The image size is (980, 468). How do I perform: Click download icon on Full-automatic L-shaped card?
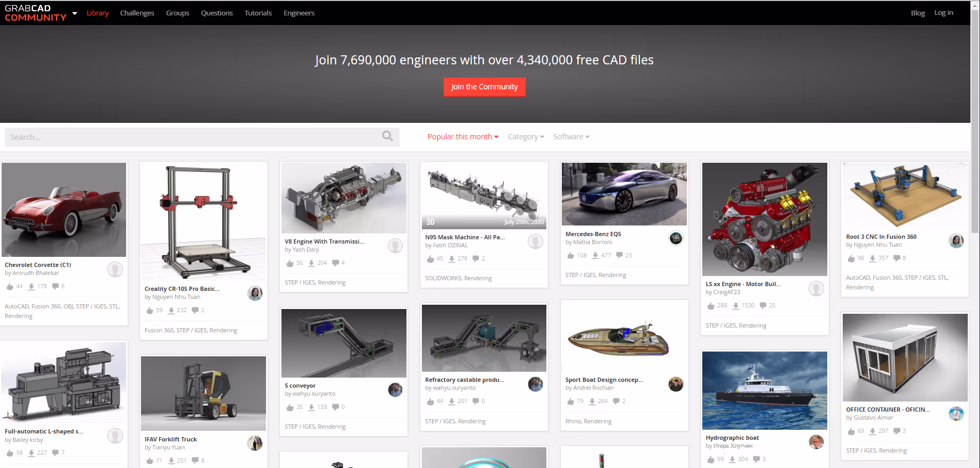click(31, 453)
